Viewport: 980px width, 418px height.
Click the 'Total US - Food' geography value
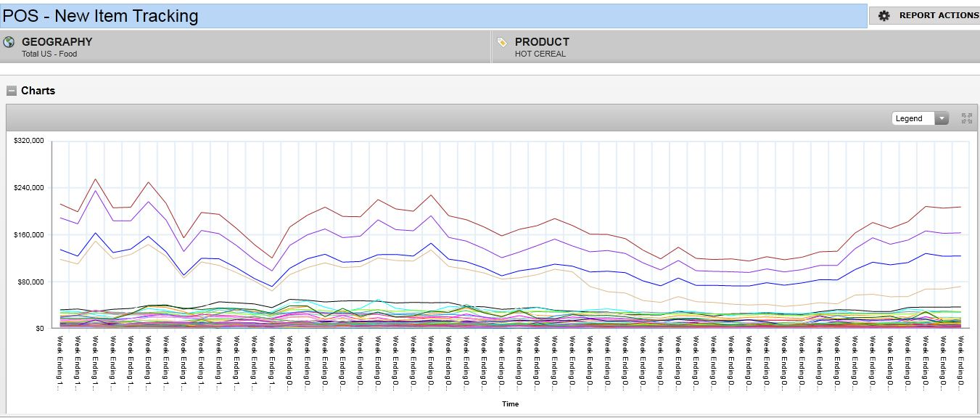pyautogui.click(x=49, y=54)
